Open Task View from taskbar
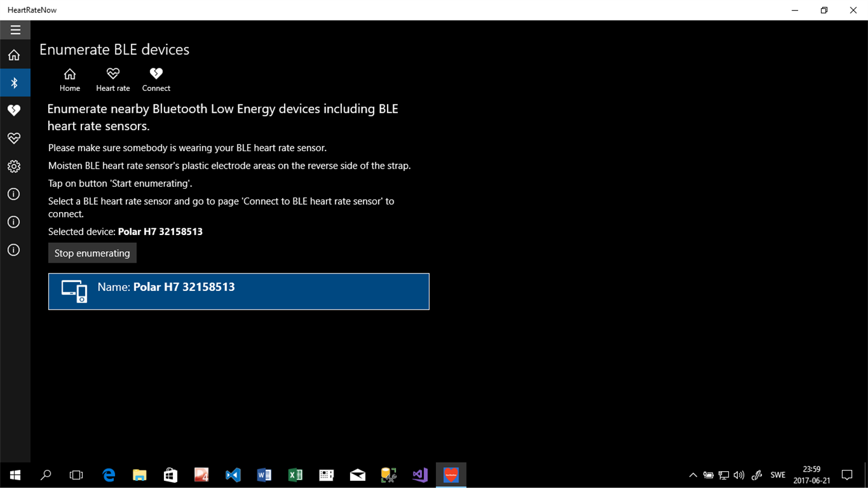The image size is (868, 488). [77, 475]
